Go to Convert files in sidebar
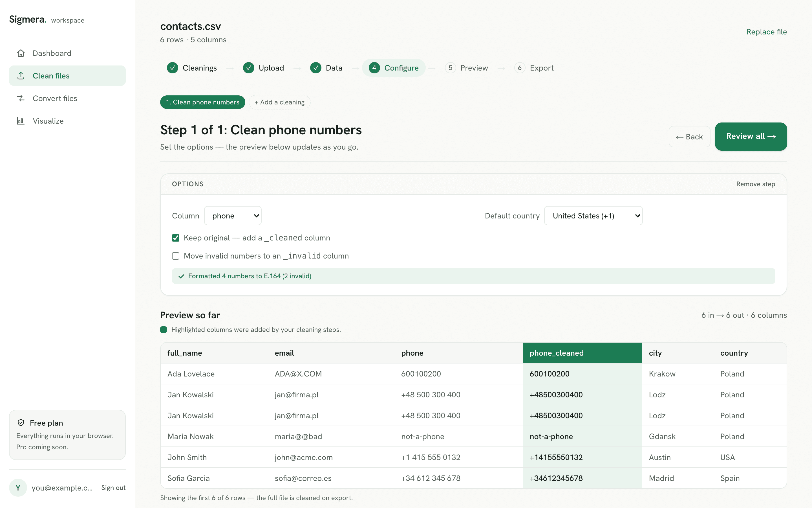 [x=67, y=98]
